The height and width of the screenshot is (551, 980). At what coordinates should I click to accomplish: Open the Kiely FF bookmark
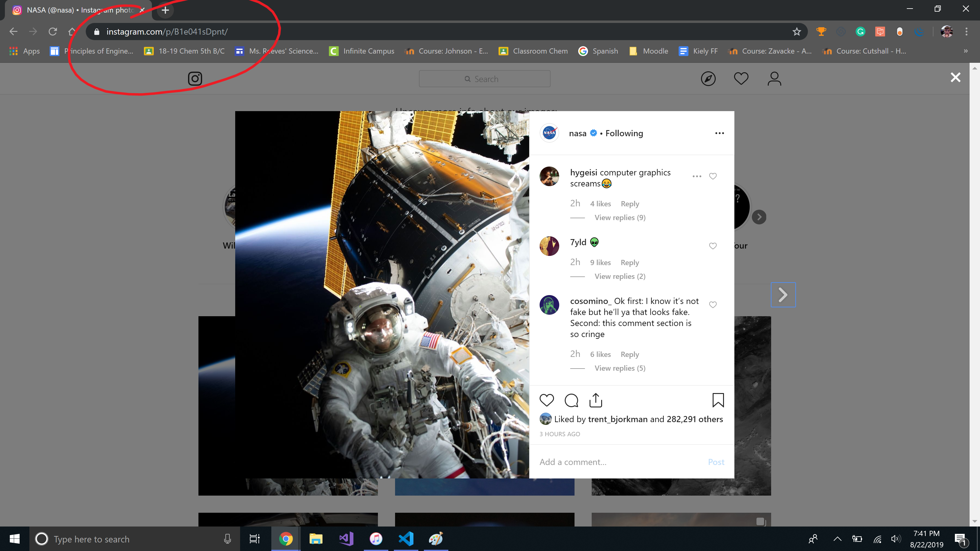(699, 51)
